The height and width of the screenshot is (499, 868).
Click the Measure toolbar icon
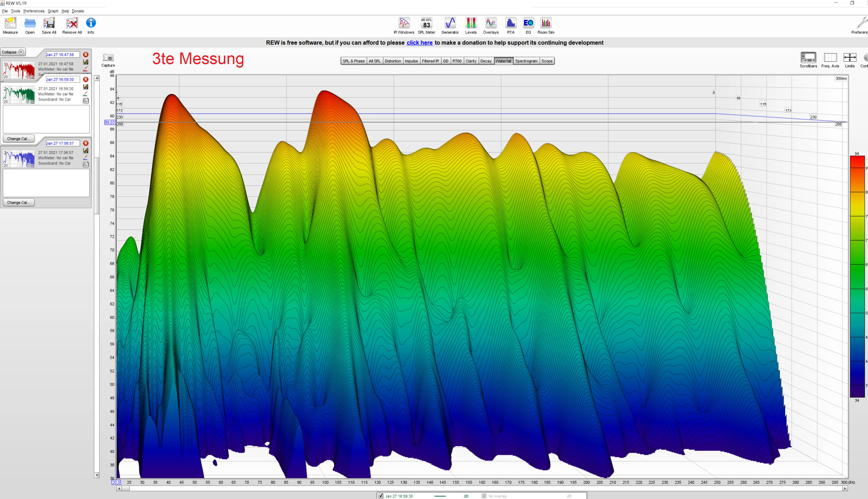(x=10, y=26)
